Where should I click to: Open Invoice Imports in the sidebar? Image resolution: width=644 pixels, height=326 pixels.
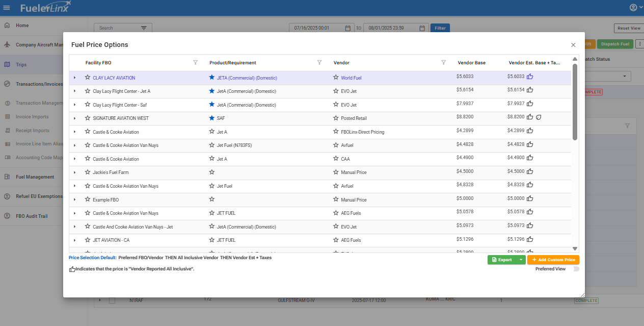pyautogui.click(x=32, y=117)
